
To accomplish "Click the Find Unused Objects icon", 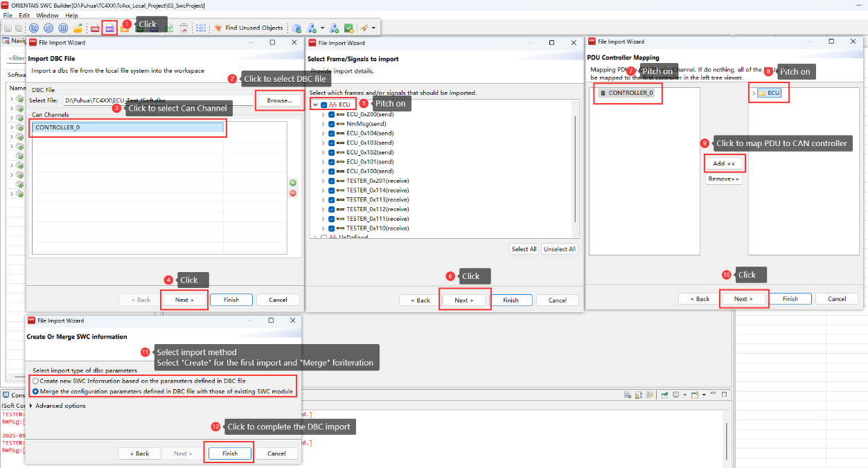I will click(218, 28).
